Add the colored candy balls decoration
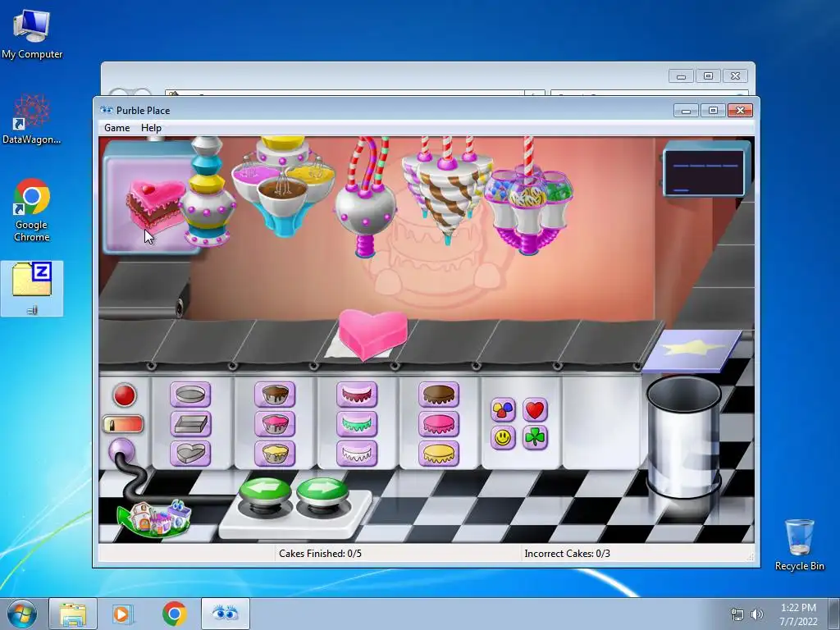The height and width of the screenshot is (630, 840). 503,410
